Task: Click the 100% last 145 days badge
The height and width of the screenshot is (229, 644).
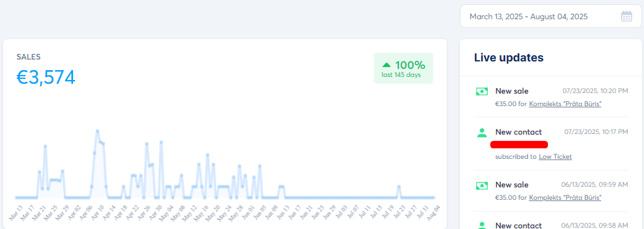Action: coord(404,68)
